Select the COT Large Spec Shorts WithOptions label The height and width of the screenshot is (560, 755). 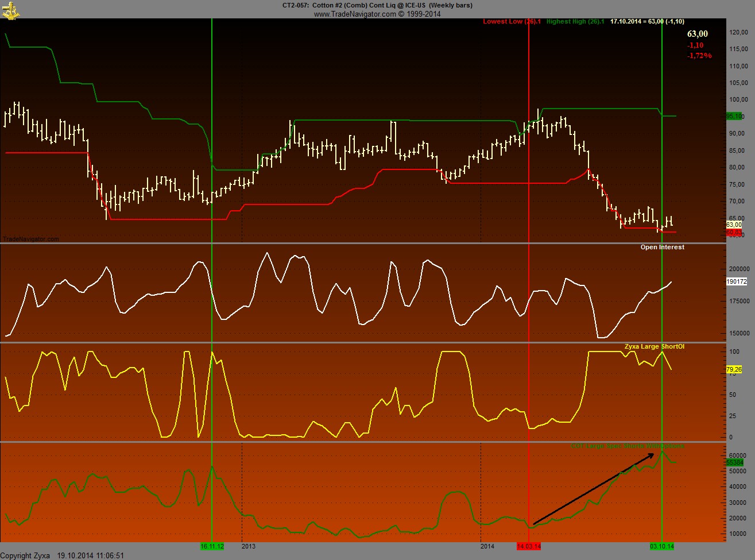(x=628, y=446)
